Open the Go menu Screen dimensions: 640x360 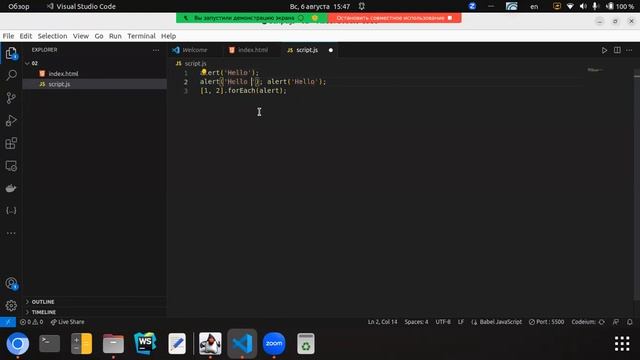point(99,36)
